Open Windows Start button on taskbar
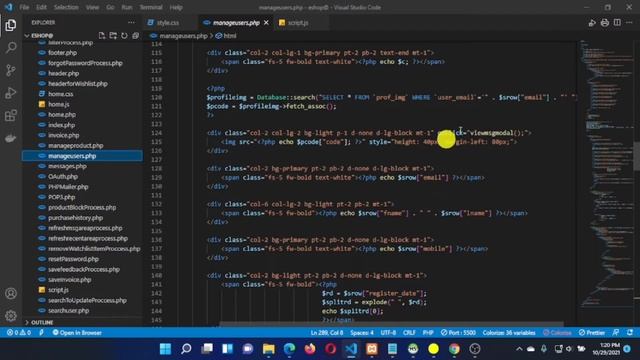 (x=165, y=349)
